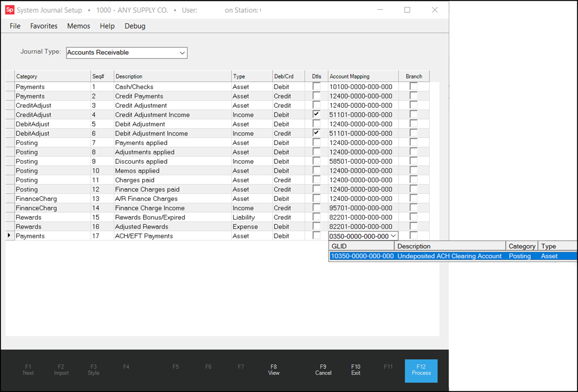Select the row indicator arrow for row 17
Screen dimensions: 578x392
pos(9,236)
